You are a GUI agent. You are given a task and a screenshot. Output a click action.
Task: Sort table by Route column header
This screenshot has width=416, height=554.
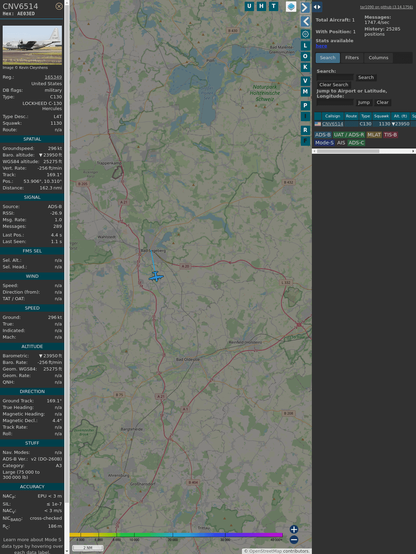351,116
